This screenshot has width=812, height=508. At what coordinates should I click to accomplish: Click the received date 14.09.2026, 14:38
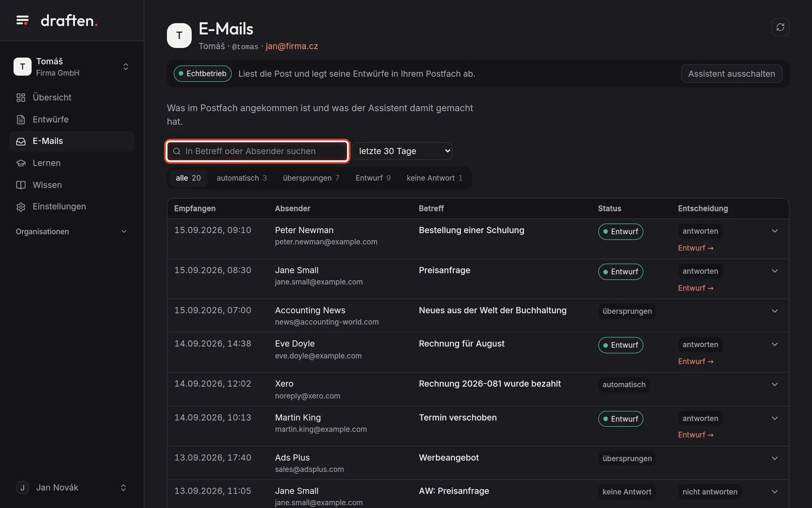(213, 344)
